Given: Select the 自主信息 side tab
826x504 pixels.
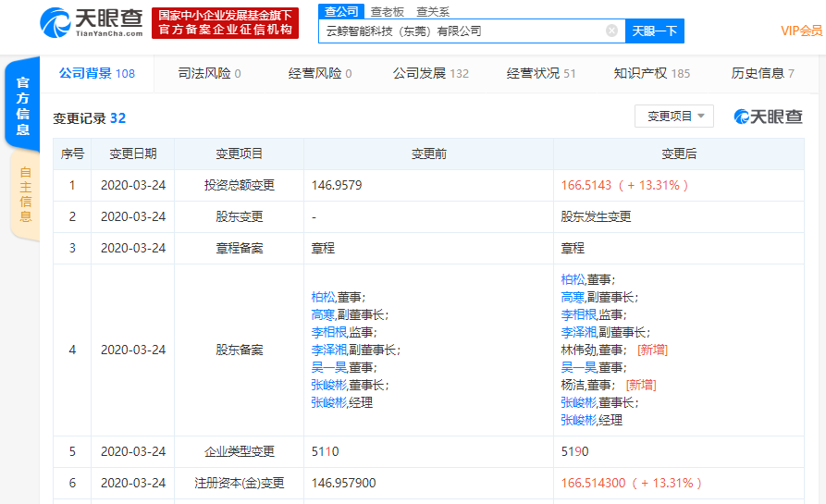Looking at the screenshot, I should (x=25, y=194).
